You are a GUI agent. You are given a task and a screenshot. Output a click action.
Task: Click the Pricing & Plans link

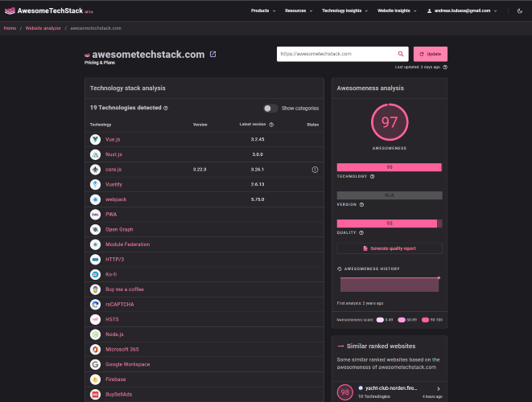point(100,63)
